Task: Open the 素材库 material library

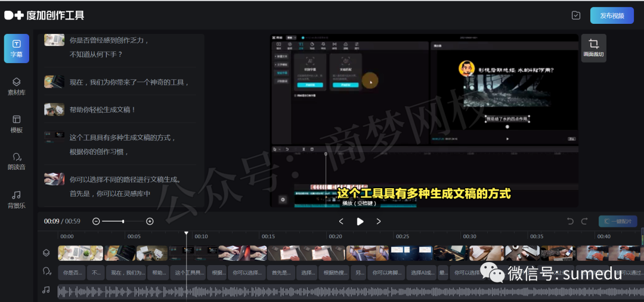Action: (x=17, y=86)
